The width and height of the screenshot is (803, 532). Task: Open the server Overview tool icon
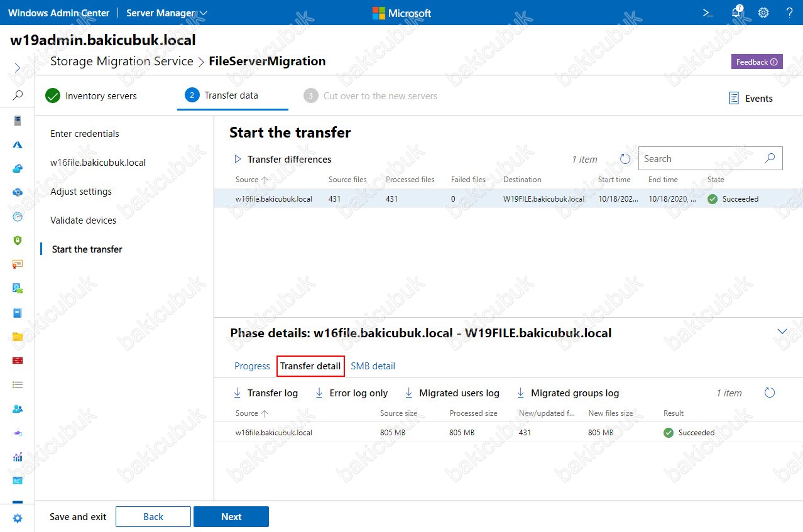click(x=18, y=121)
